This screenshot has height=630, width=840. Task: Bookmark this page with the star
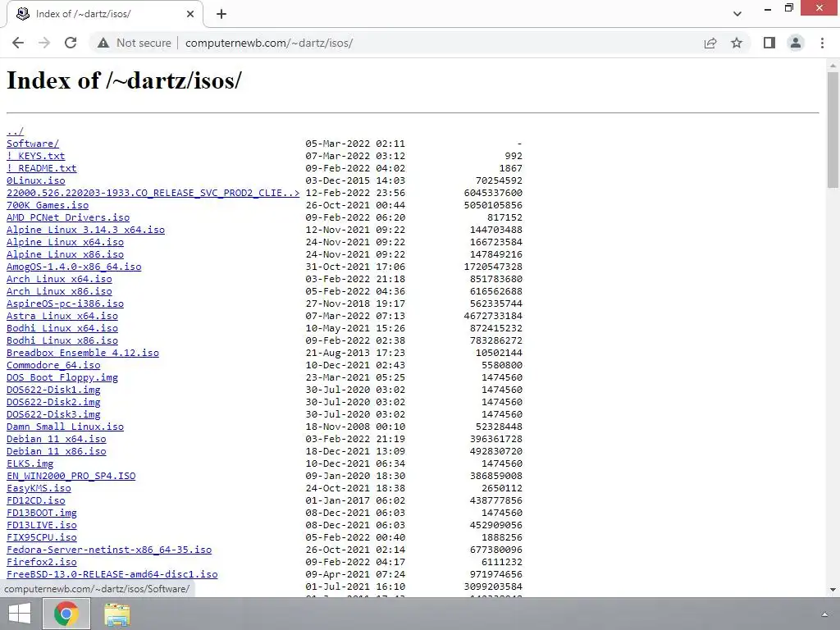pos(737,43)
